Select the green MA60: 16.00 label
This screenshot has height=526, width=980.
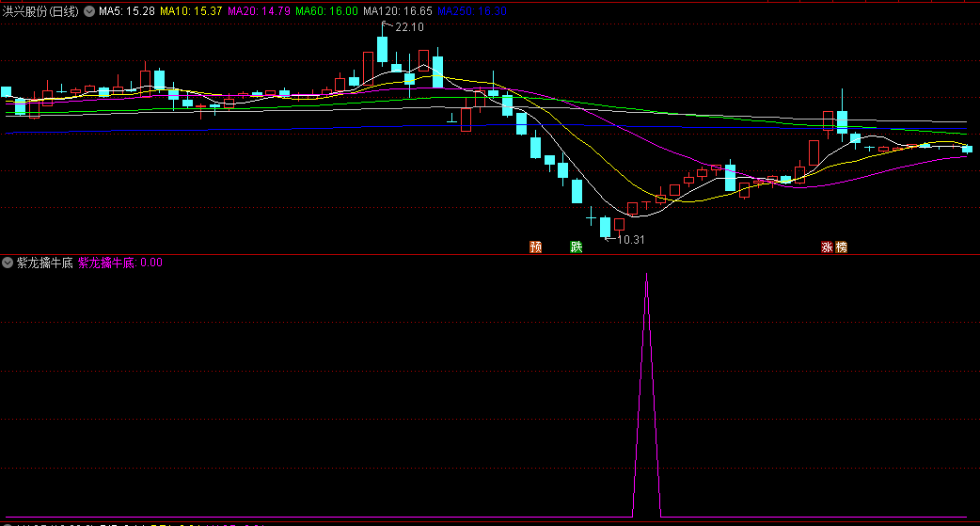click(327, 11)
